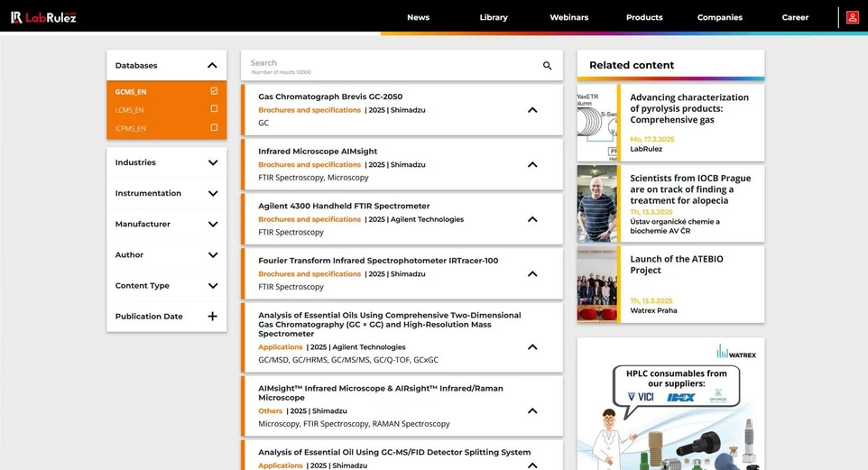Screen dimensions: 868x470
Task: Open the Products menu item
Action: tap(644, 17)
